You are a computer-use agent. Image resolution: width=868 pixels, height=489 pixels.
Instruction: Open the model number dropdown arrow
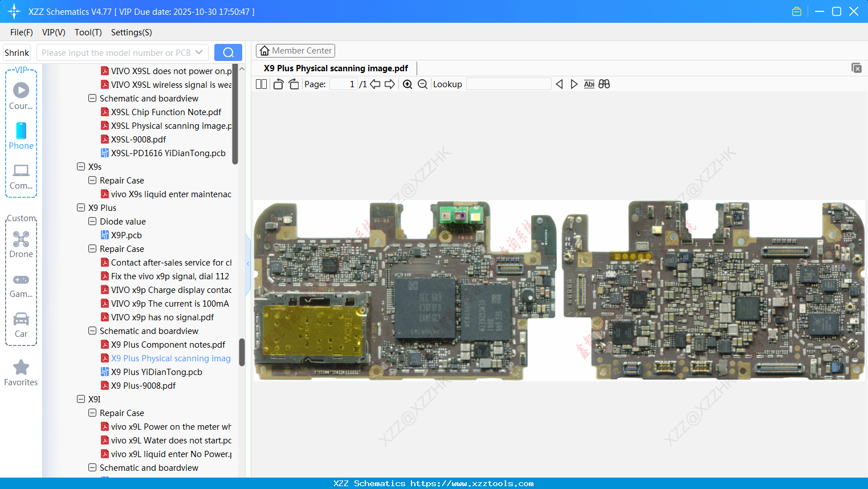pos(199,52)
